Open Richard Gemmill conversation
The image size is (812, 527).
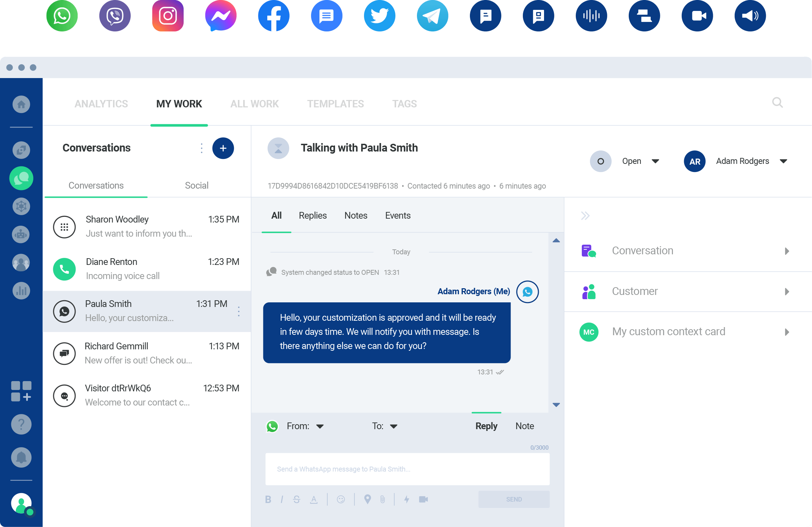click(147, 353)
